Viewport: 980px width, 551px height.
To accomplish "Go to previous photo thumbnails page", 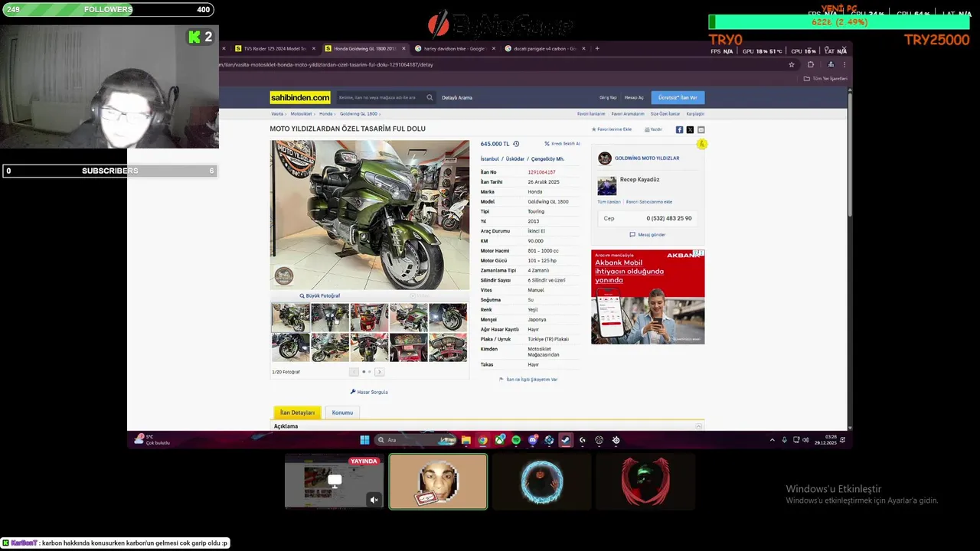I will pos(354,372).
